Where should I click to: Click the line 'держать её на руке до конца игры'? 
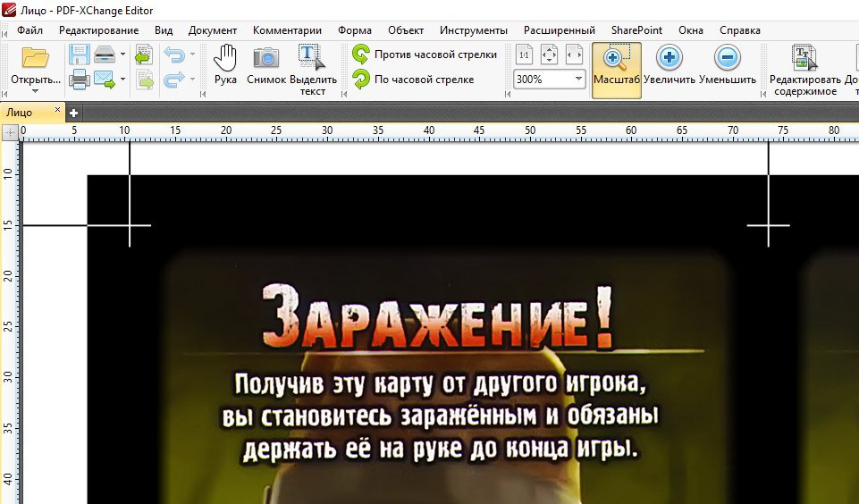441,449
